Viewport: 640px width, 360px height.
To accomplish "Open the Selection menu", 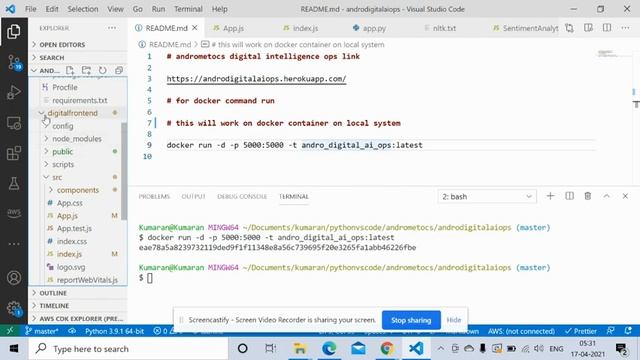I will point(83,9).
